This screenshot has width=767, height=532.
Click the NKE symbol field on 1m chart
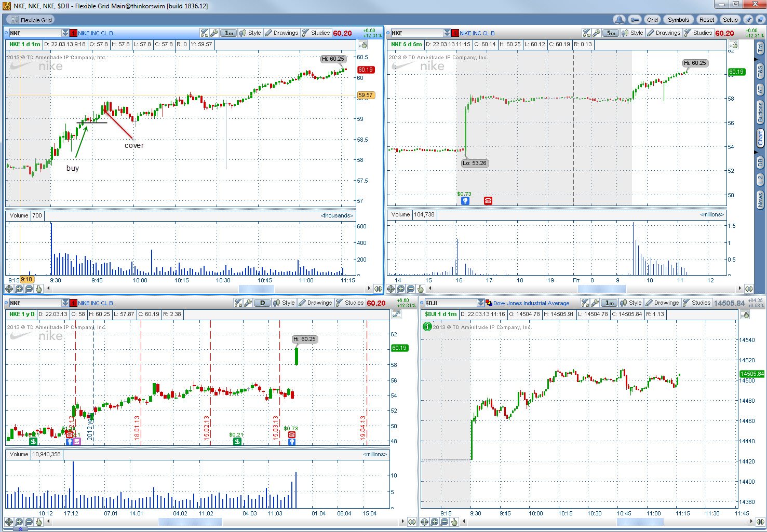click(x=35, y=33)
